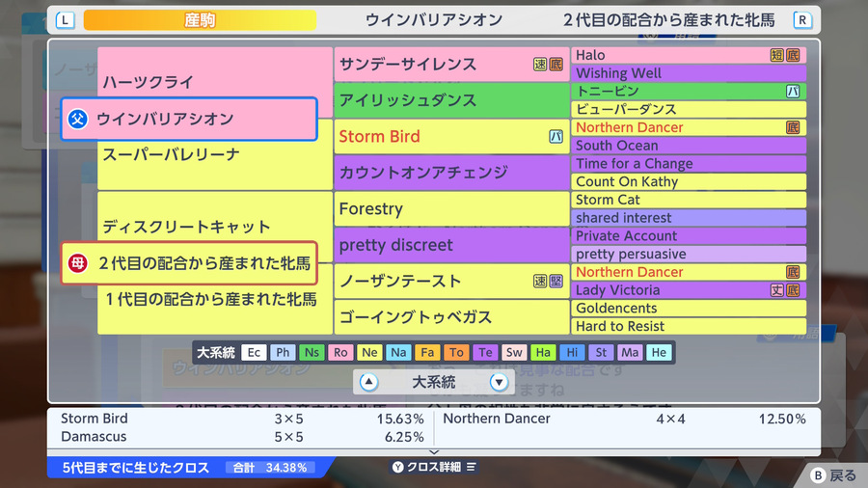The image size is (868, 488).
Task: Click the 底 trait icon on Halo
Action: point(793,55)
